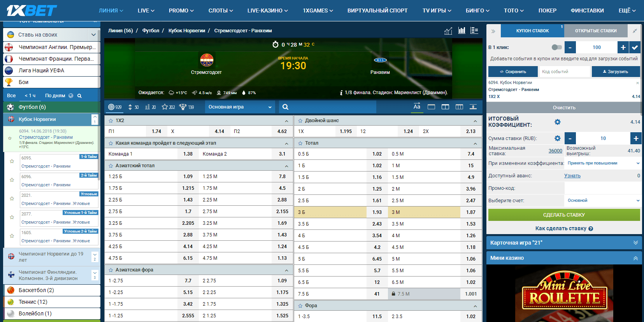Increase one-click amount with plus button
Image resolution: width=644 pixels, height=322 pixels.
tap(623, 47)
